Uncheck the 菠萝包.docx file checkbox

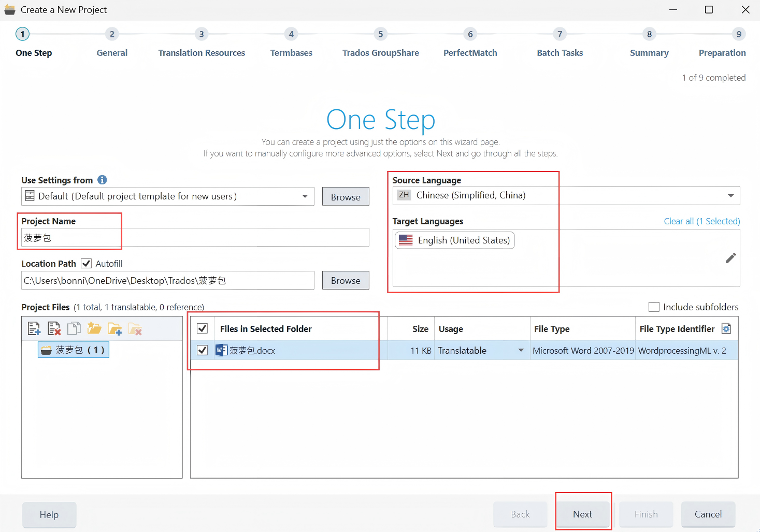(203, 350)
